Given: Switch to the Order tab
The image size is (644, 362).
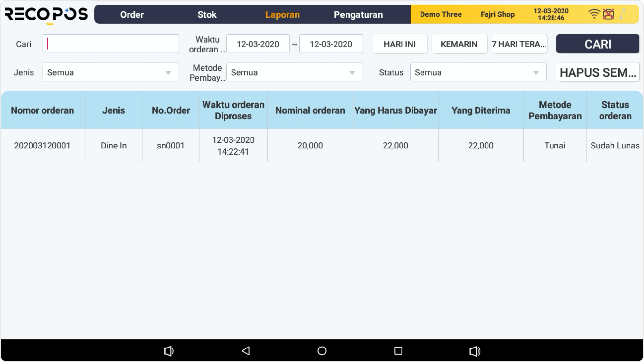Looking at the screenshot, I should click(132, 14).
